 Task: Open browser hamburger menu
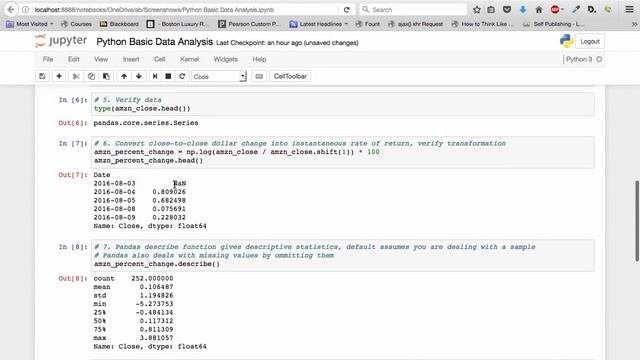tap(629, 9)
